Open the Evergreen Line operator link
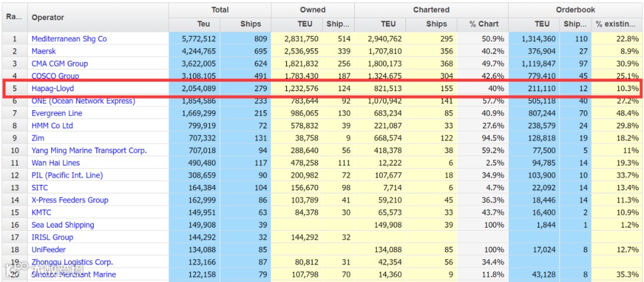 coord(57,113)
